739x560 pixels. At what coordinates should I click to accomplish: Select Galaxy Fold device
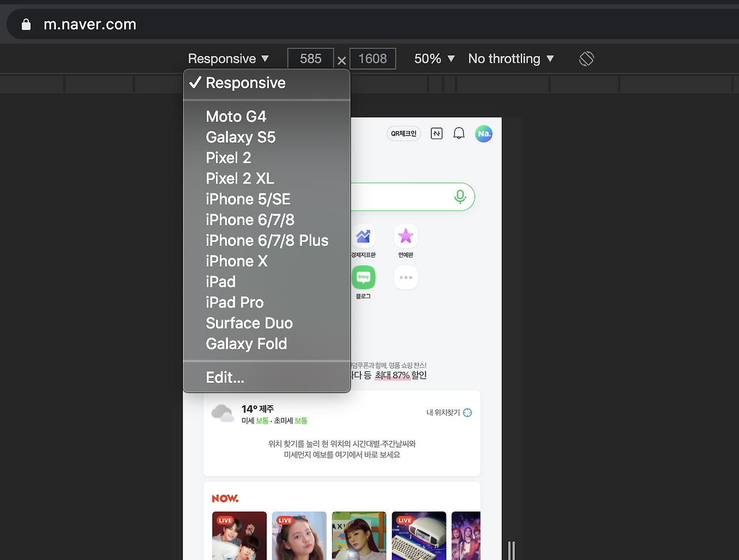[267, 344]
